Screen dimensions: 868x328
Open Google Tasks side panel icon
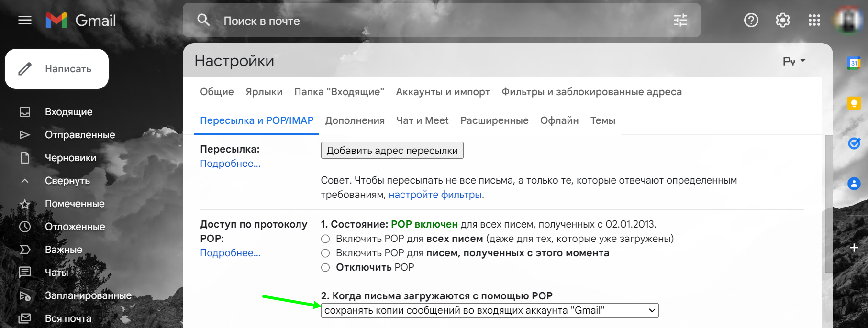(854, 143)
